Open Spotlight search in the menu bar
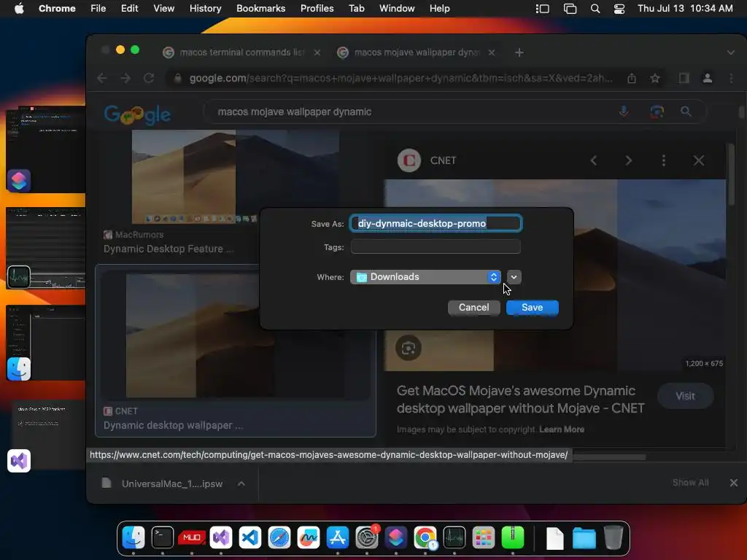This screenshot has width=747, height=560. click(595, 9)
